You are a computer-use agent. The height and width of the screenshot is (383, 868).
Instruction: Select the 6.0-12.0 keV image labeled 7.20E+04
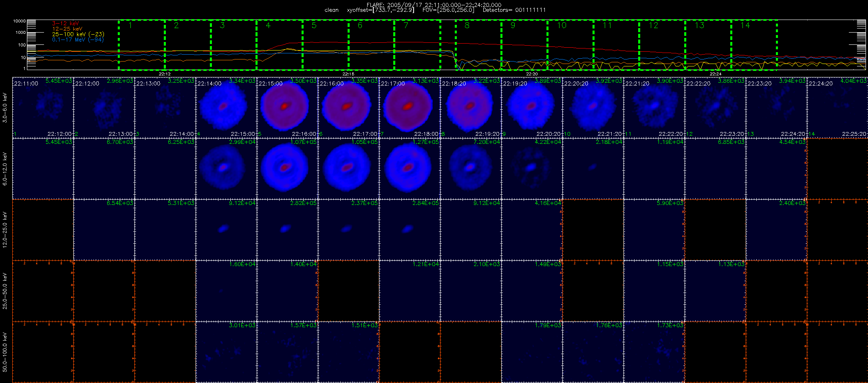[471, 169]
